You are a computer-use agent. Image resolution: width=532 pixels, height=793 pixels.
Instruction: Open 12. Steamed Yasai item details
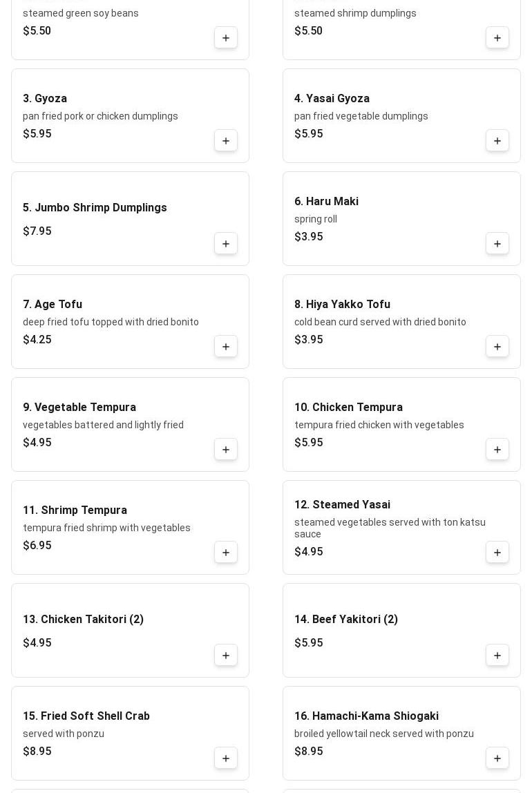[x=342, y=505]
